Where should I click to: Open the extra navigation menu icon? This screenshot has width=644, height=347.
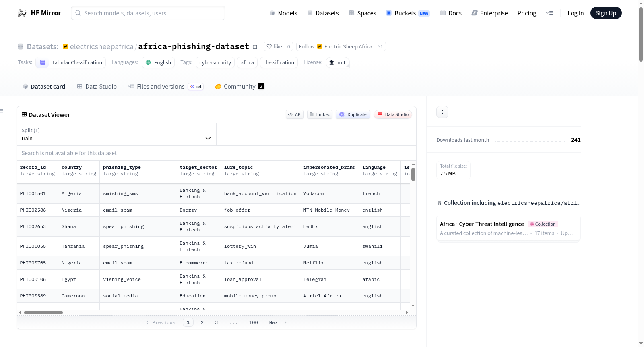pyautogui.click(x=549, y=13)
